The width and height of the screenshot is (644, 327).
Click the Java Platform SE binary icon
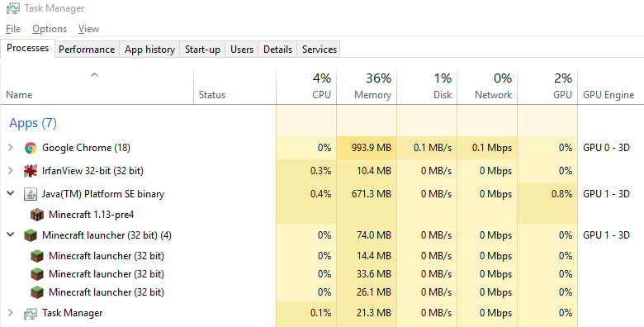pos(31,194)
